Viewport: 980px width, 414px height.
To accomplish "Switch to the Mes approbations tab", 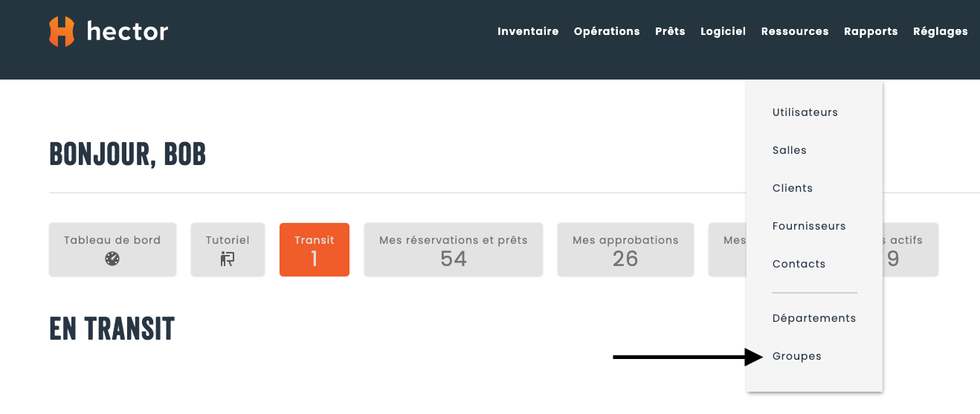I will (625, 250).
